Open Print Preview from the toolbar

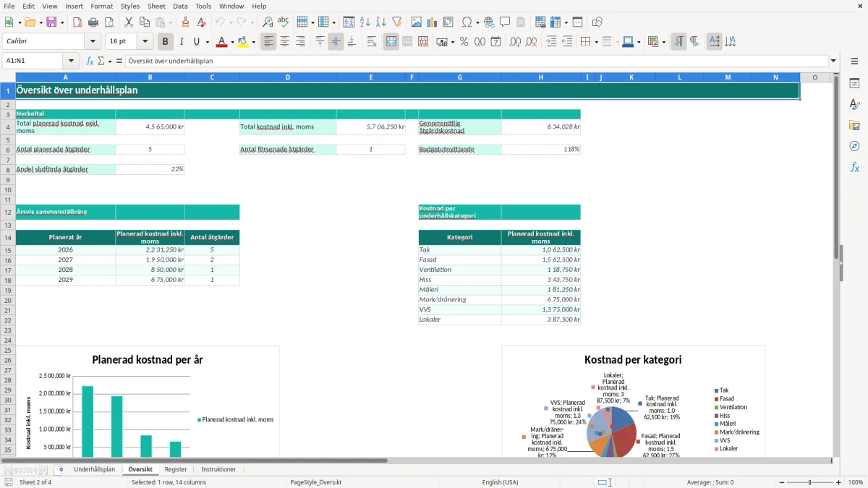pos(109,22)
